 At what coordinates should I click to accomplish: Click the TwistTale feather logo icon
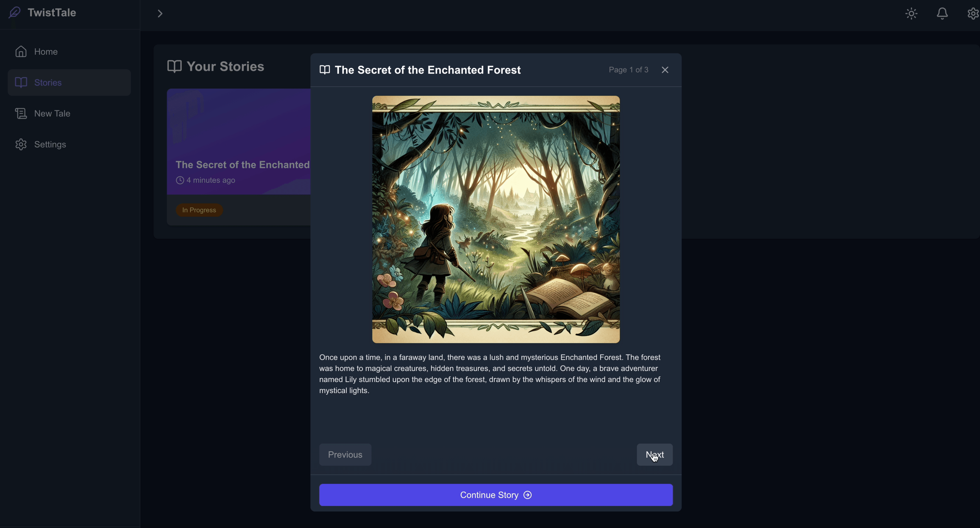point(15,13)
